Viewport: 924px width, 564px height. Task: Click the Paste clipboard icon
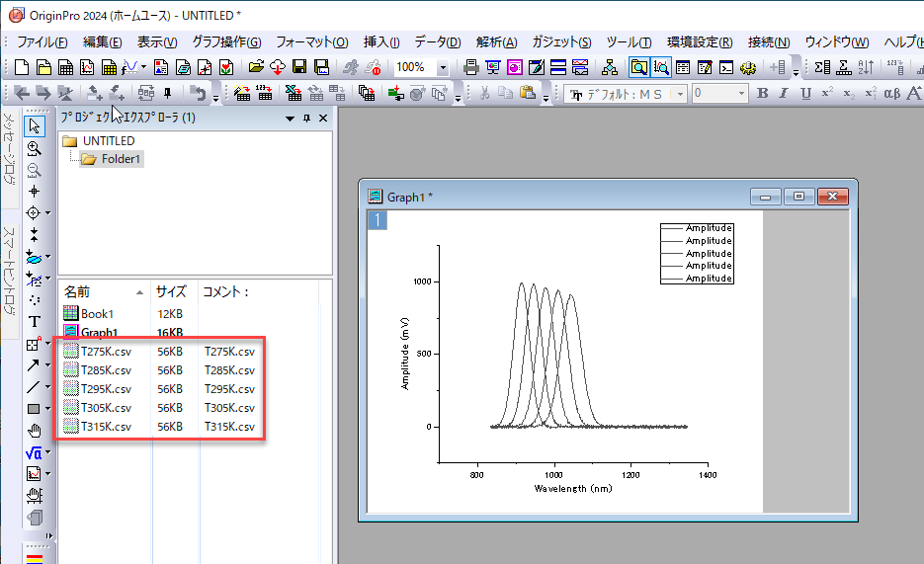pos(528,93)
